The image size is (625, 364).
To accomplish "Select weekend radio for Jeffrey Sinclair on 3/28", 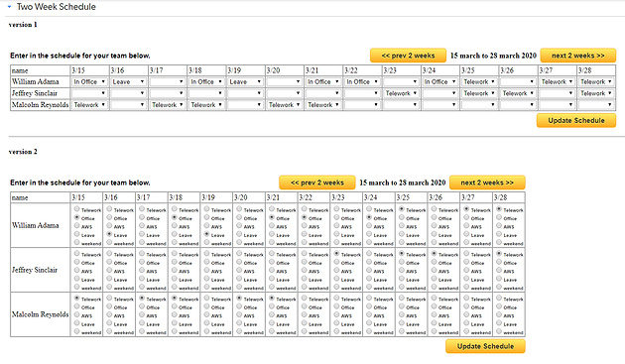I will pos(499,287).
